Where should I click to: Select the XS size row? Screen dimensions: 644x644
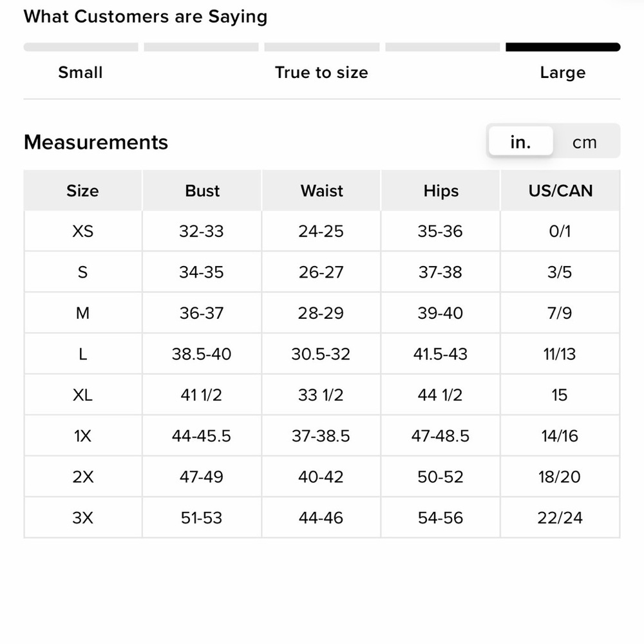tap(321, 231)
